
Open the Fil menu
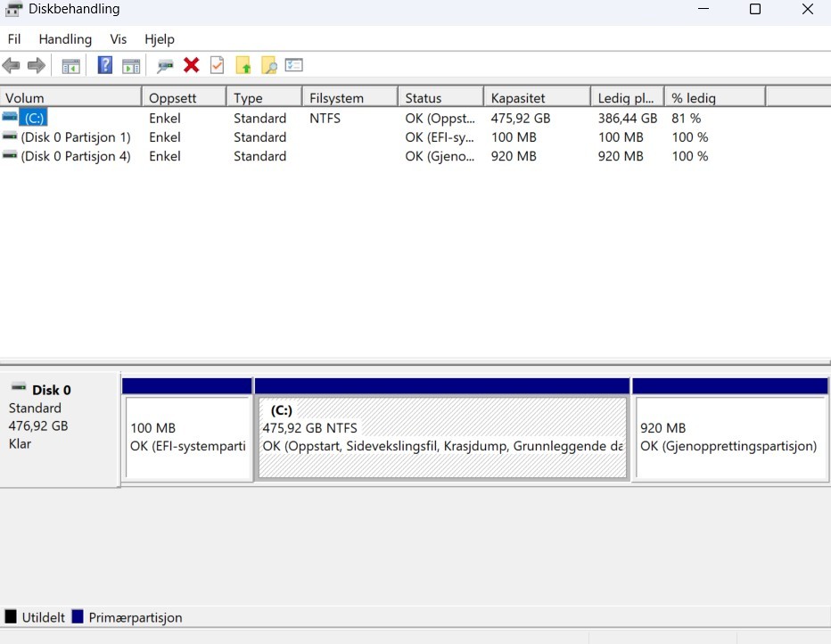(x=14, y=39)
